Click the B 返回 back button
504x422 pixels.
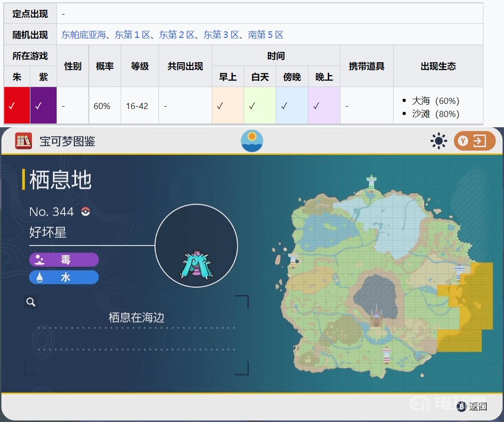(x=472, y=407)
